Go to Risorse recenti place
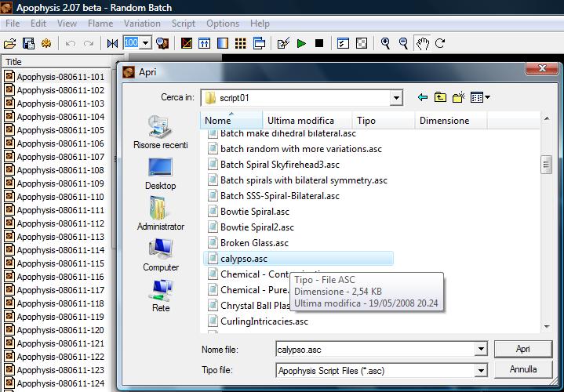 (161, 132)
